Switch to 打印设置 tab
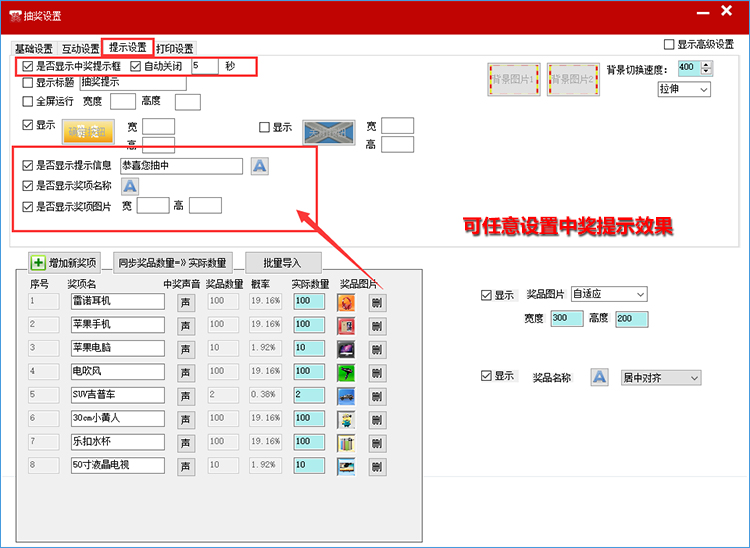Viewport: 750px width, 548px height. pyautogui.click(x=175, y=48)
